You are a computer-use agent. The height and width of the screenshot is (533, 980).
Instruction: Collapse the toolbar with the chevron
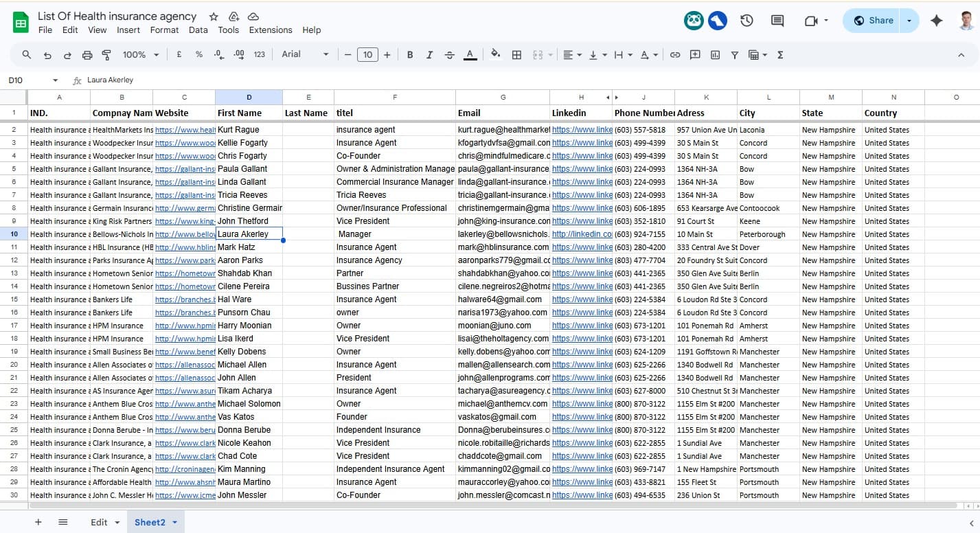pyautogui.click(x=961, y=55)
